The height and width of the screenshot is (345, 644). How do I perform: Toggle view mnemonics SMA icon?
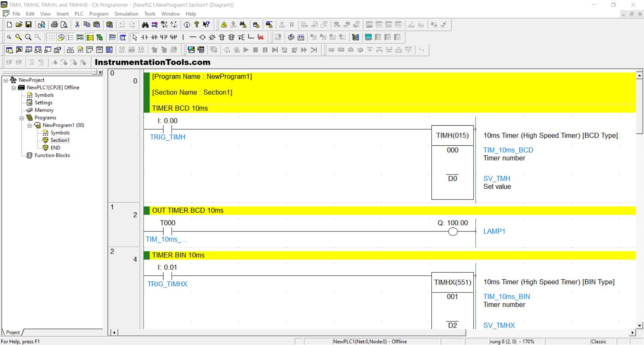(x=113, y=37)
